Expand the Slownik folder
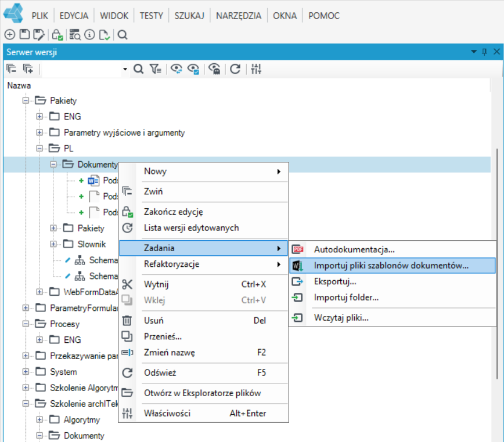This screenshot has height=442, width=504. 53,244
